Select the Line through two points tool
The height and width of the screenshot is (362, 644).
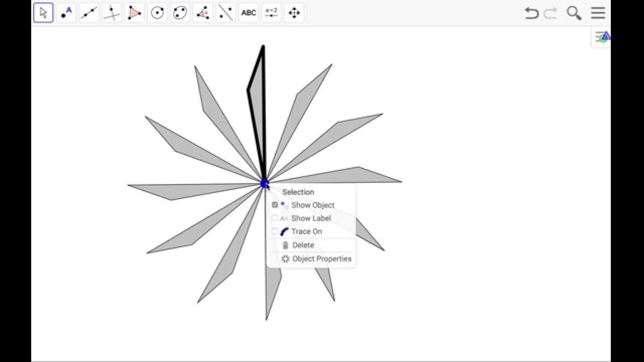coord(89,13)
